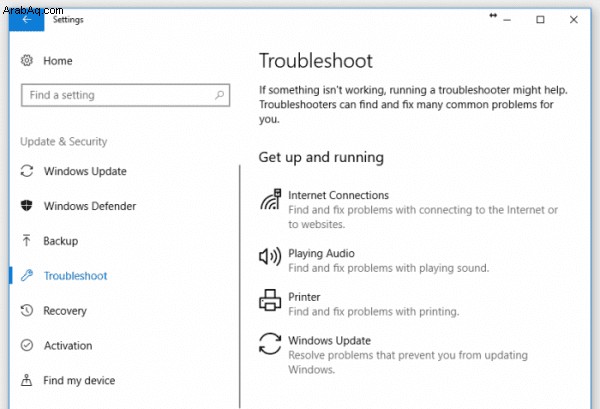Click the Find a setting search box
This screenshot has height=409, width=600.
[126, 95]
